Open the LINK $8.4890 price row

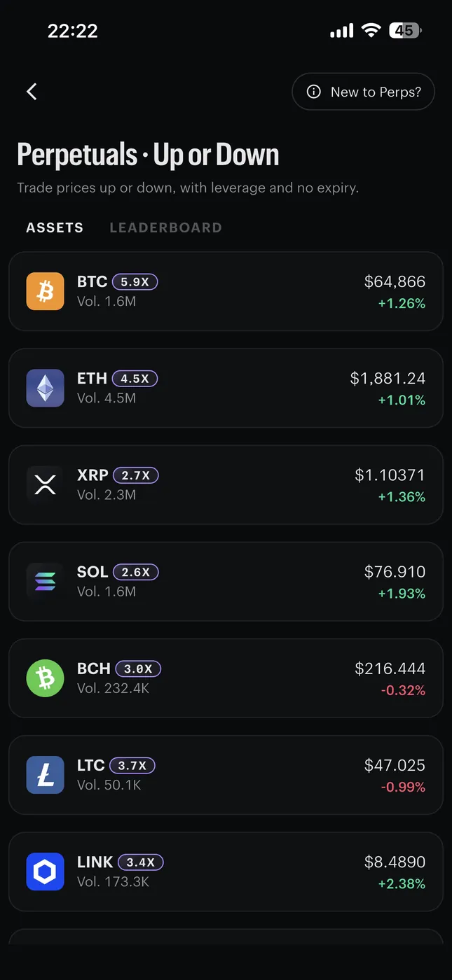click(226, 871)
